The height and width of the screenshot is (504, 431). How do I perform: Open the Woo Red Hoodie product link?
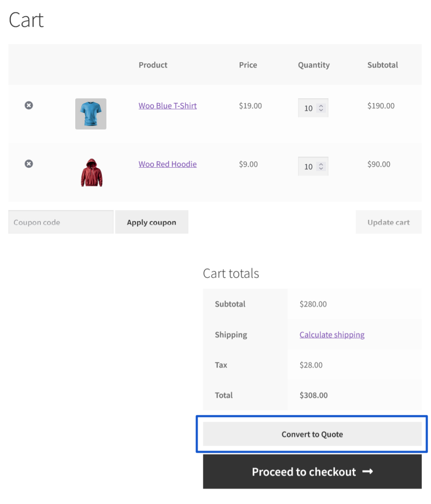pyautogui.click(x=167, y=164)
